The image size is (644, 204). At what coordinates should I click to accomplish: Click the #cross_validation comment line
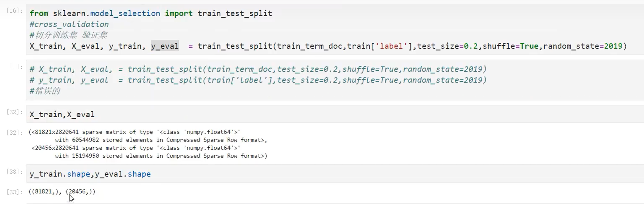[69, 24]
